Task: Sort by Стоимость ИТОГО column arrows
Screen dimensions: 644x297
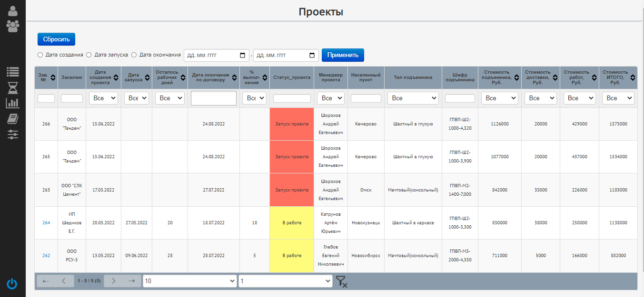Action: point(633,77)
